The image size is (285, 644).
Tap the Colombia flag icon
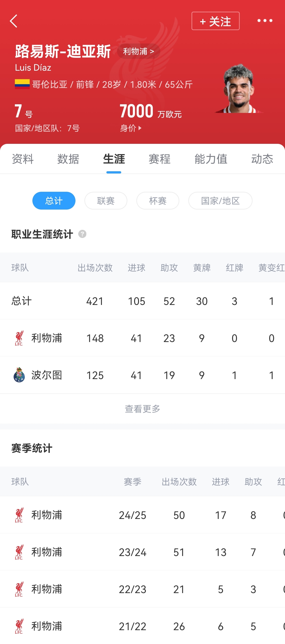[22, 84]
